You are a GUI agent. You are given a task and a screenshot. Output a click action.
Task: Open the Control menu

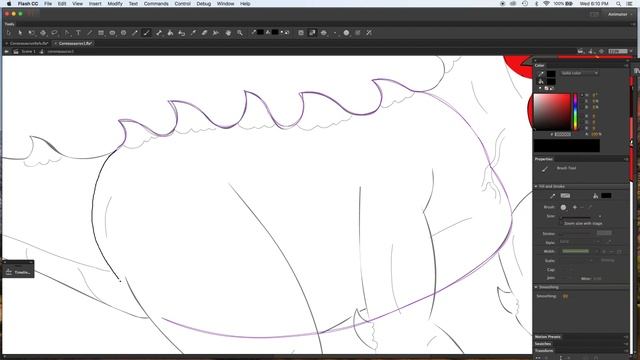pyautogui.click(x=182, y=4)
